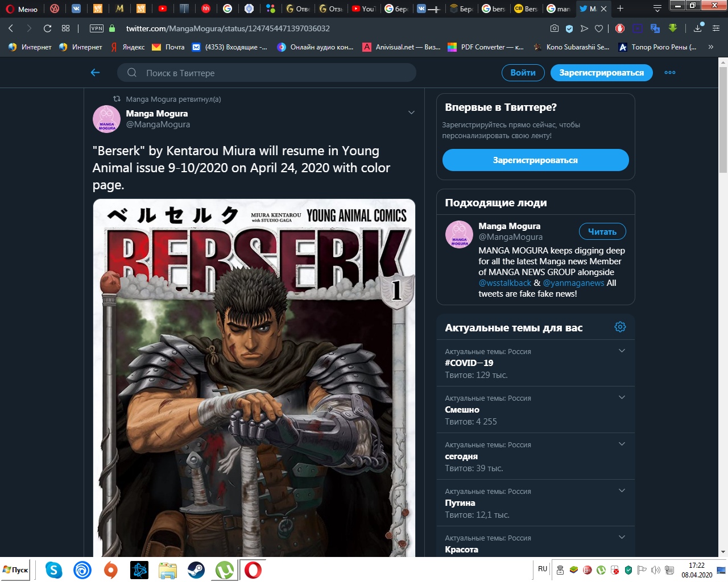Click the header Зарегистрироваться button
This screenshot has height=582, width=728.
pos(601,73)
